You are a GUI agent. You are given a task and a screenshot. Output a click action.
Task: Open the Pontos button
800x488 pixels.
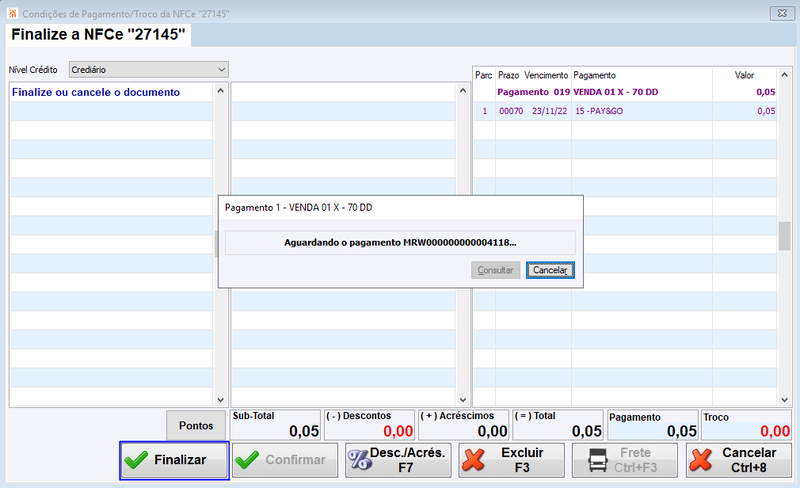196,425
